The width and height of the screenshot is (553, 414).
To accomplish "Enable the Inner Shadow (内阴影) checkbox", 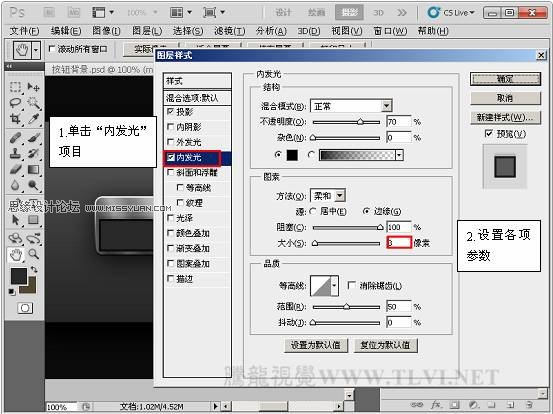I will 170,127.
